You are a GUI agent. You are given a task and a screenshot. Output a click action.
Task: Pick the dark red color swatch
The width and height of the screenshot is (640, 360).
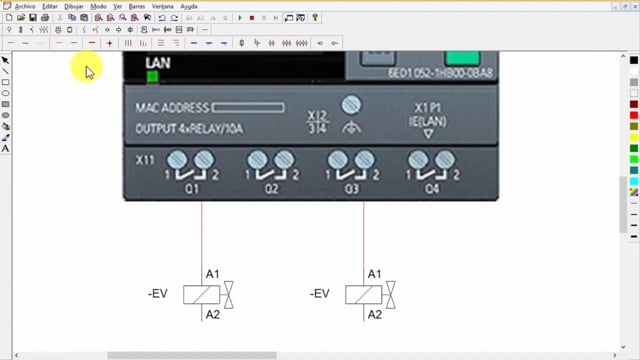click(x=634, y=104)
